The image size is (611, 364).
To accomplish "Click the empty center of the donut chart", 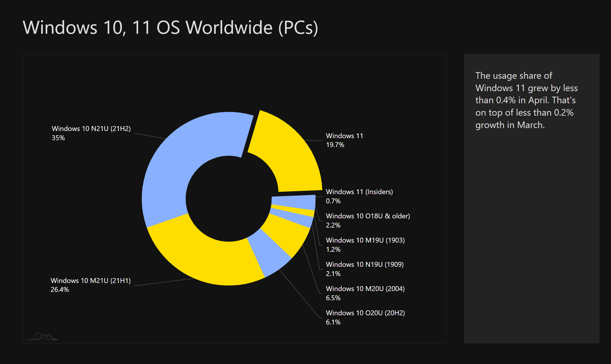I will click(229, 199).
